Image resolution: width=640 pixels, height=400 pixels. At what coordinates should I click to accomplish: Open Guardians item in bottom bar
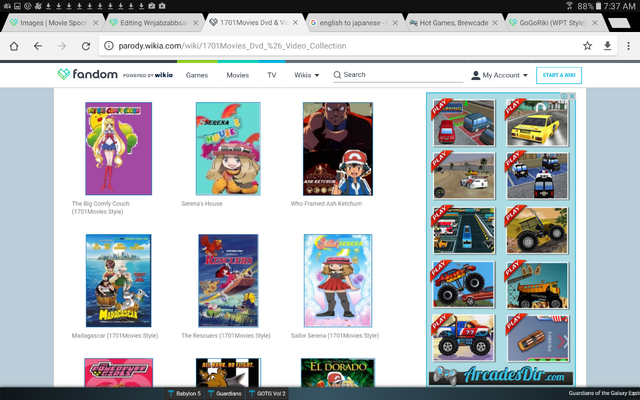[225, 393]
